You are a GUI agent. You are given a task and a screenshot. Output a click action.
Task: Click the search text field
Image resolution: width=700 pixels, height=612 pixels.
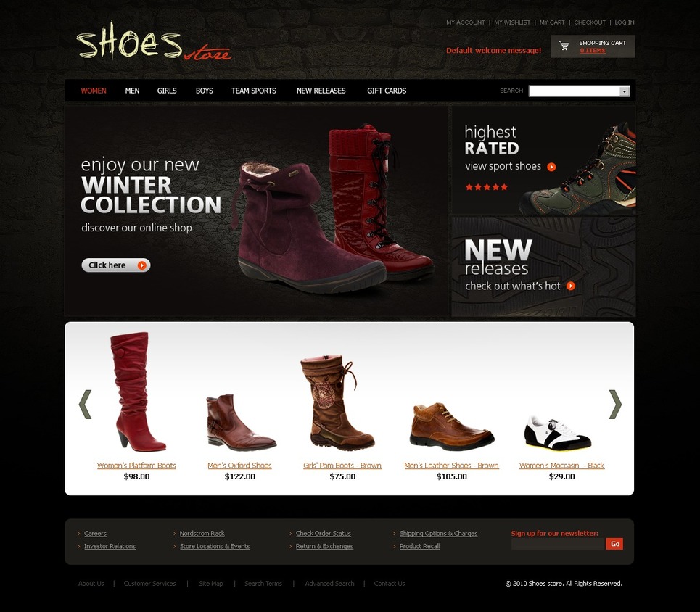pyautogui.click(x=575, y=91)
